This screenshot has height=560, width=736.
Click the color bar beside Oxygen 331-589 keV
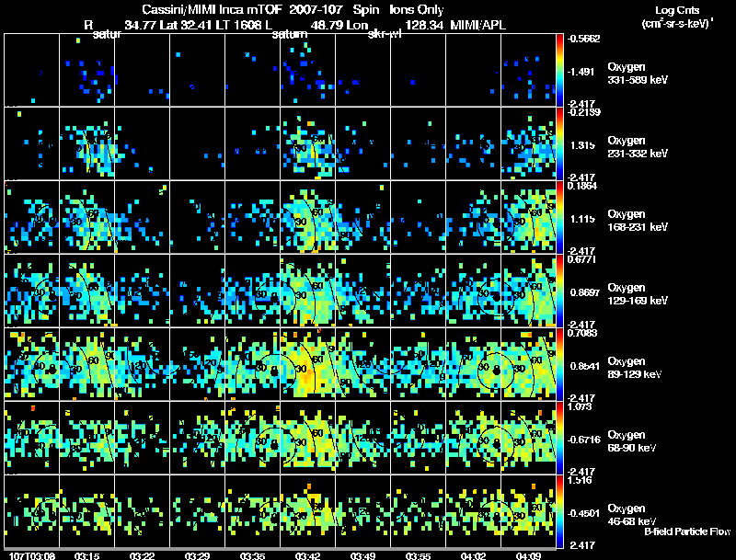559,70
